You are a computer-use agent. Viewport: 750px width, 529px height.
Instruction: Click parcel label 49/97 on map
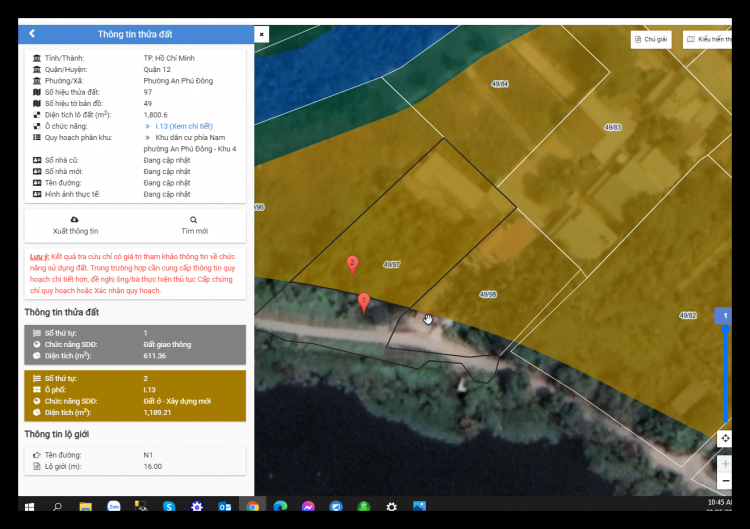click(x=391, y=264)
